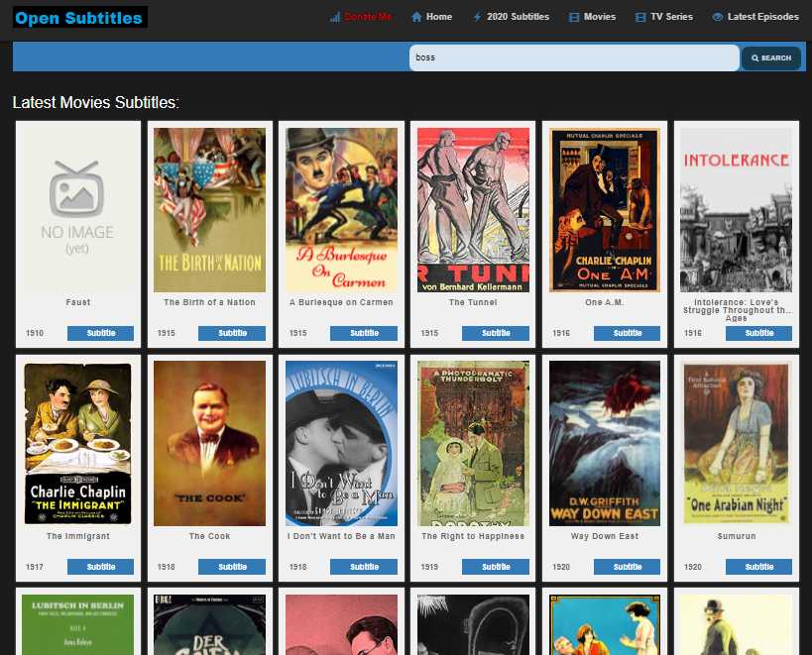This screenshot has width=812, height=655.
Task: Click the year 1919 under The Right to Happiness
Action: 429,567
